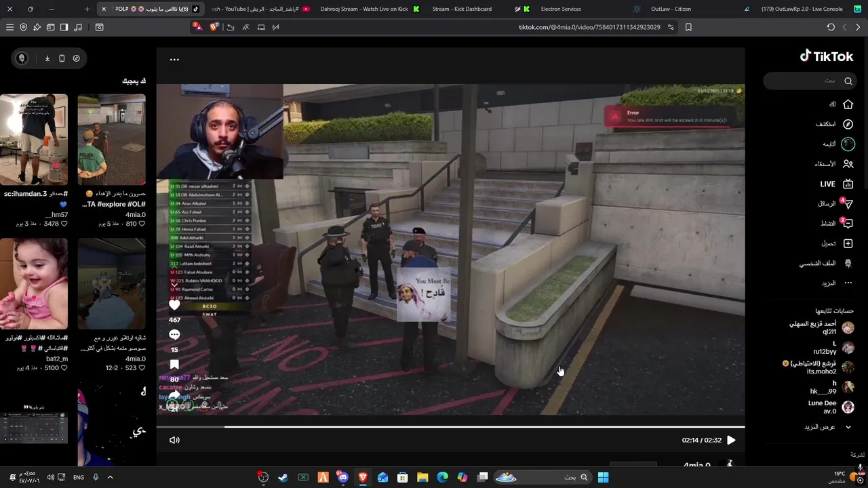The image size is (868, 488).
Task: Click the Brave Rewards triangle icon
Action: click(197, 27)
